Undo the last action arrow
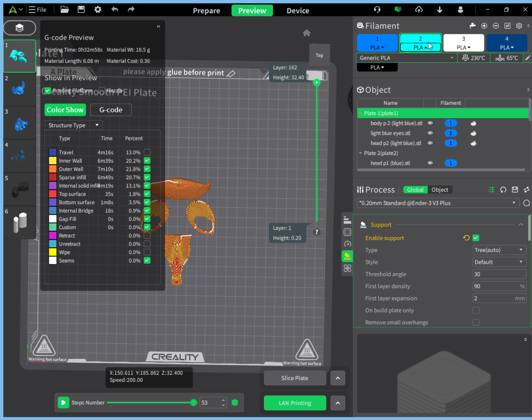532x420 pixels. [115, 10]
